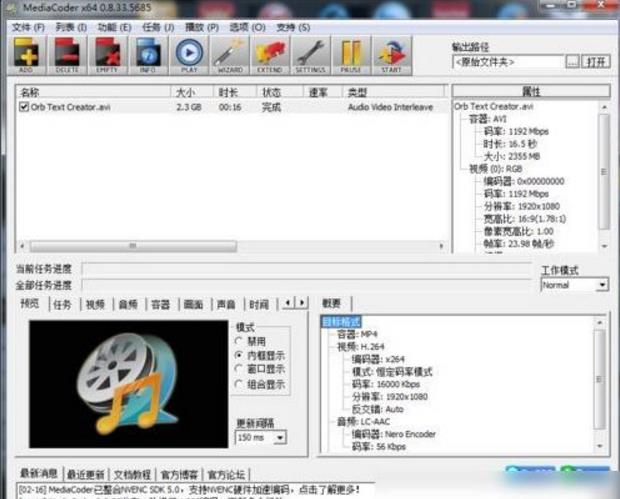Toggle checkbox for Orb Text Creator.avi
Image resolution: width=620 pixels, height=499 pixels.
tap(24, 107)
